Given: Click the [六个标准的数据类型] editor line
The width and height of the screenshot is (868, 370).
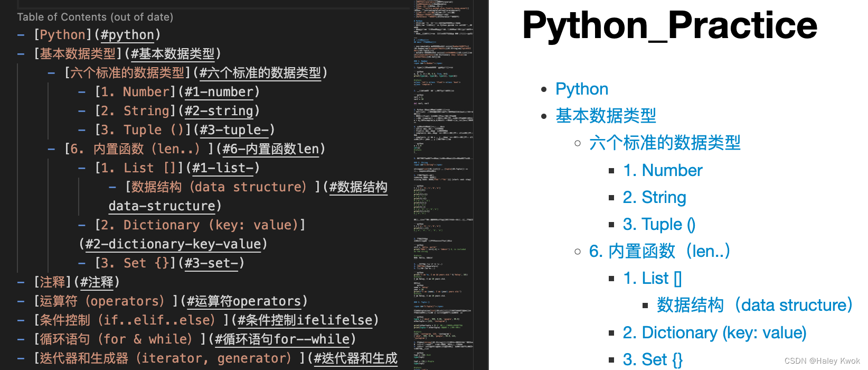Looking at the screenshot, I should click(187, 73).
